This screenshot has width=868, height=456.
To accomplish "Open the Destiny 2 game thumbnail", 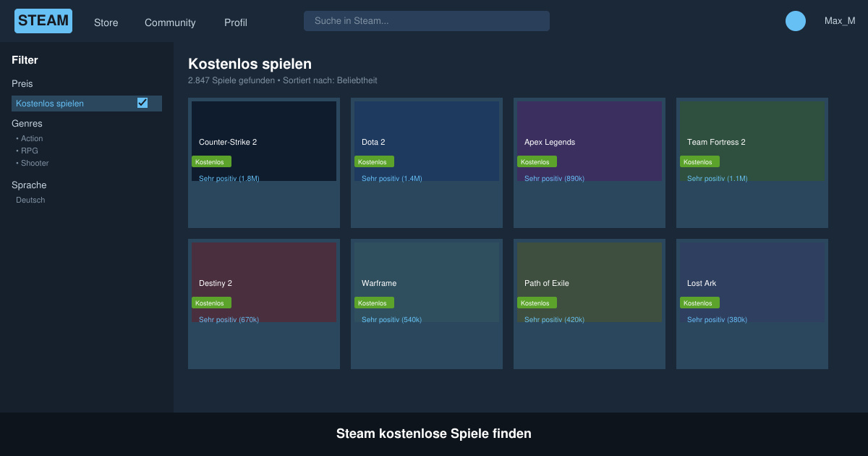I will pyautogui.click(x=264, y=282).
